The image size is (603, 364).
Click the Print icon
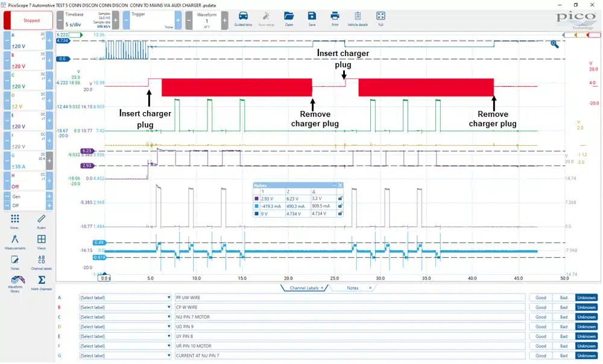coord(335,16)
